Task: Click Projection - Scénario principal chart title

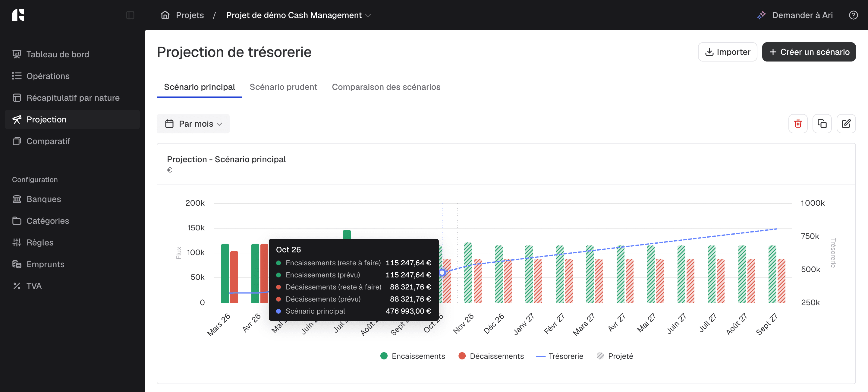Action: coord(226,160)
